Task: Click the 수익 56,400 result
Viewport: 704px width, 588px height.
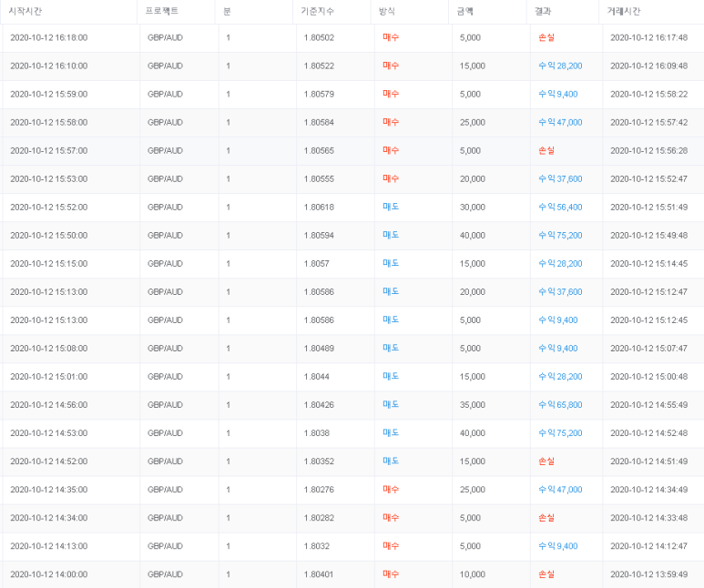Action: (x=560, y=208)
